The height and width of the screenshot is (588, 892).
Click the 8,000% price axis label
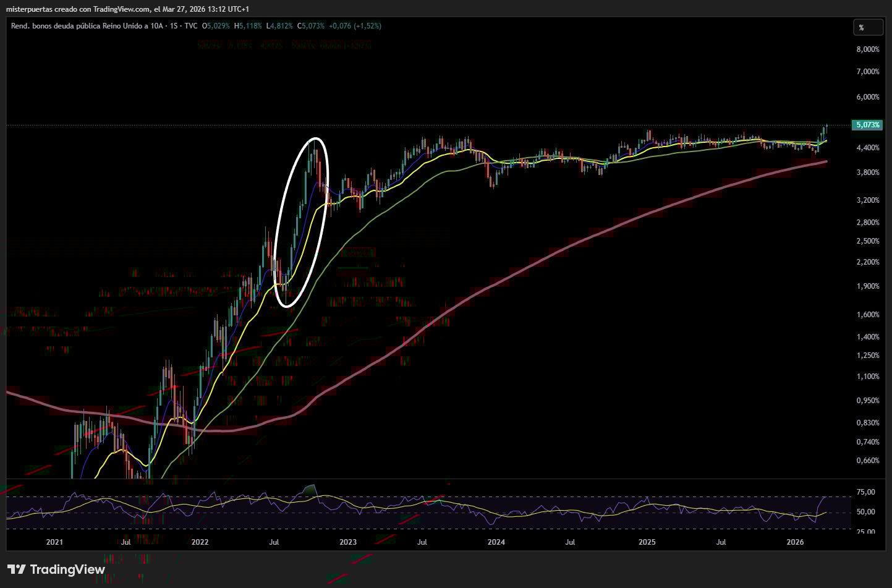tap(868, 49)
